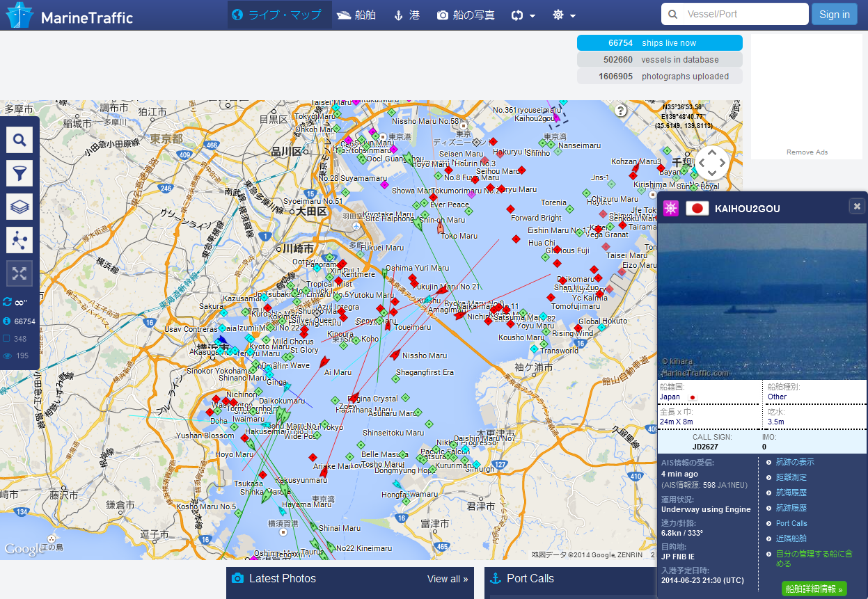Toggle the auto-refresh infinity setting
Viewport: 868px width, 599px height.
click(15, 302)
